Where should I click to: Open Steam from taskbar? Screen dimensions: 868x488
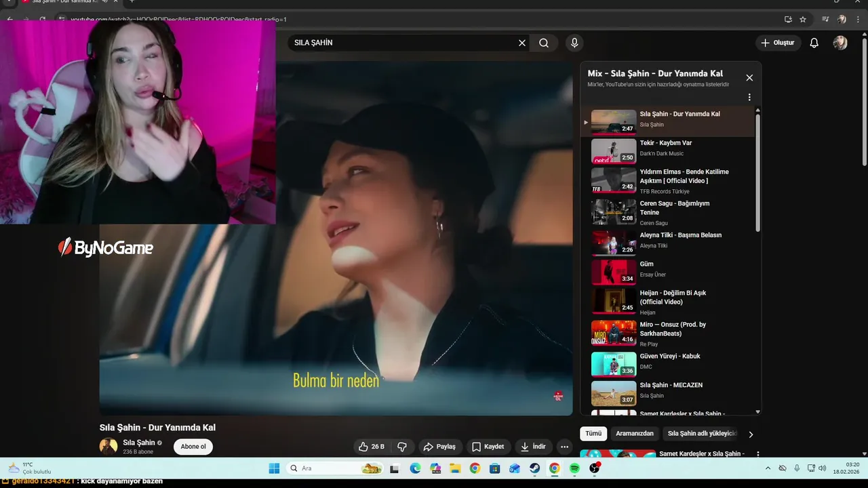coord(534,468)
